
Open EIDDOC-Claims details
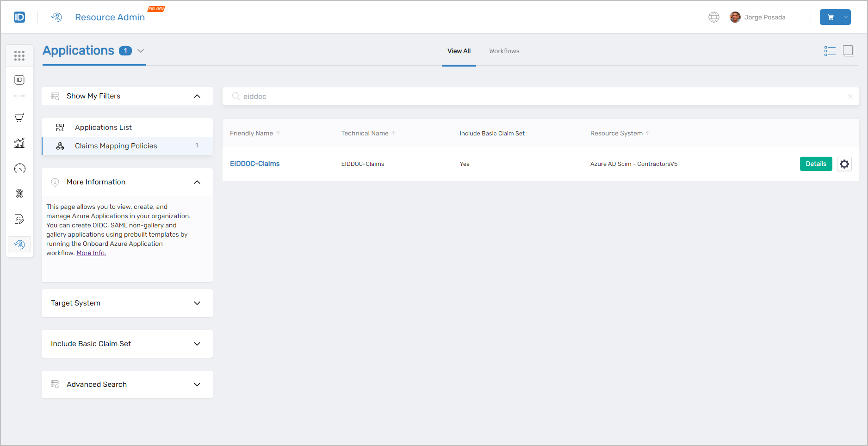(816, 164)
